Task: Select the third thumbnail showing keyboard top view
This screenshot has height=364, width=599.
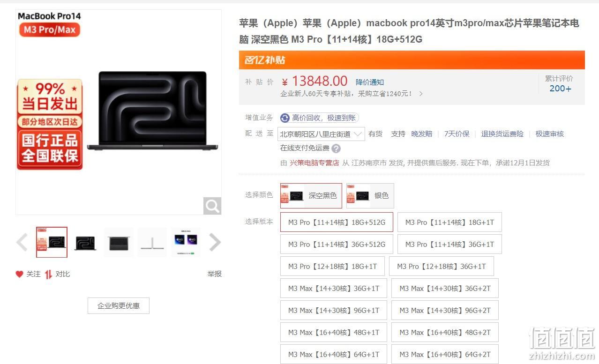Action: point(119,242)
